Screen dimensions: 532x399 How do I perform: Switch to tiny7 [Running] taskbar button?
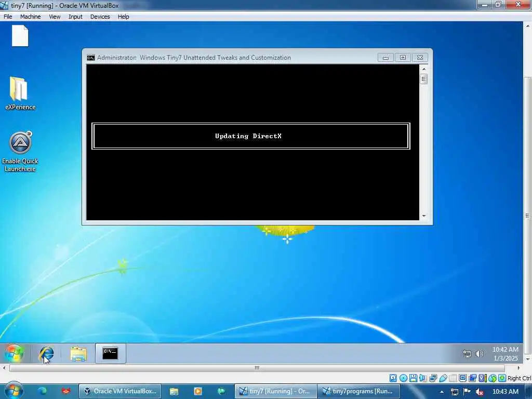click(x=275, y=391)
